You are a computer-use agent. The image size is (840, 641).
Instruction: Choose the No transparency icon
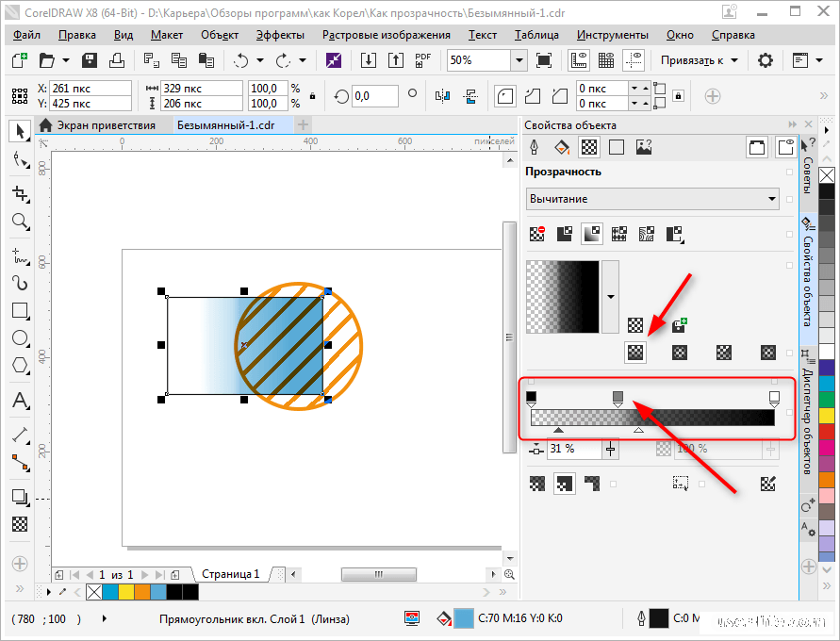[536, 234]
